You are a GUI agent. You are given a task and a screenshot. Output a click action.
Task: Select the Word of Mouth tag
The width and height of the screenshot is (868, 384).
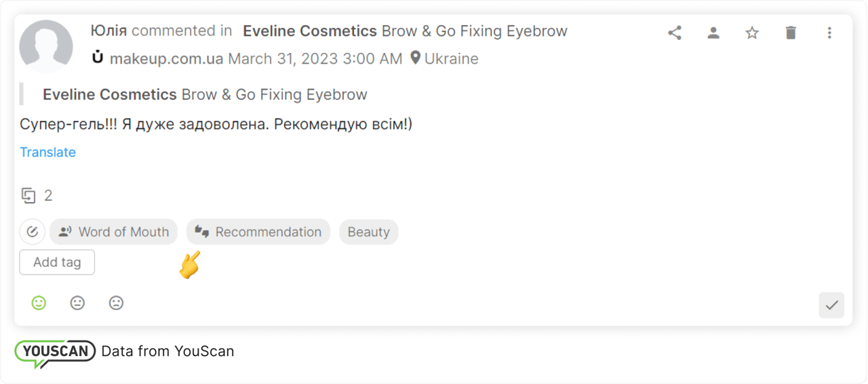coord(113,232)
